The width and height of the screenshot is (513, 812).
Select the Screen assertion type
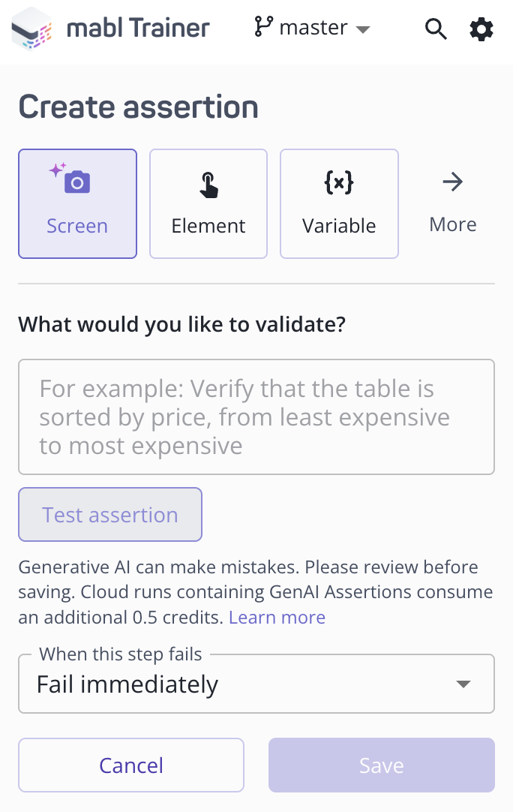[77, 204]
